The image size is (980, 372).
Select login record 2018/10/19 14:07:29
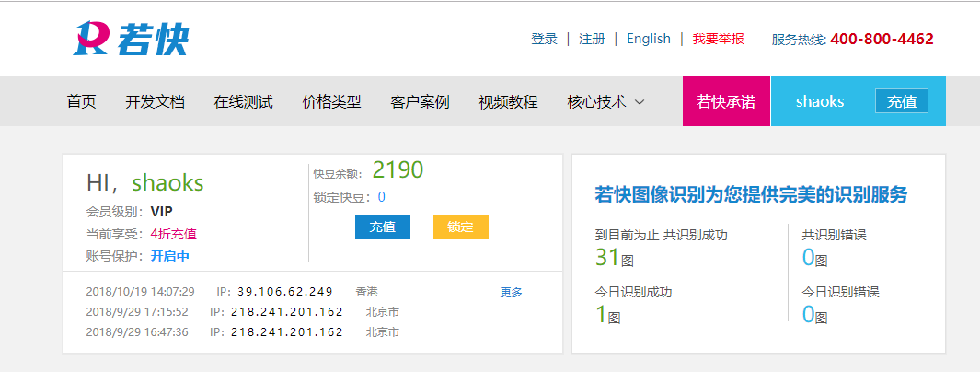click(x=140, y=291)
